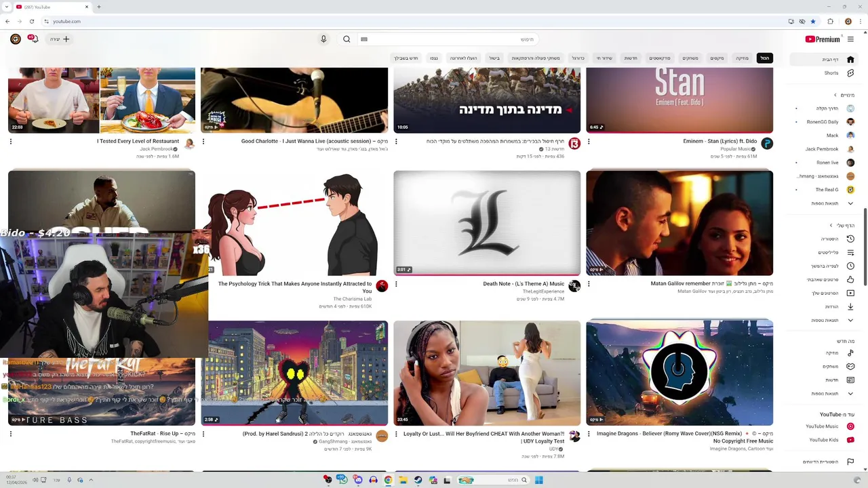
Task: Play Eminem Stan Lyrics video thumbnail
Action: point(679,100)
